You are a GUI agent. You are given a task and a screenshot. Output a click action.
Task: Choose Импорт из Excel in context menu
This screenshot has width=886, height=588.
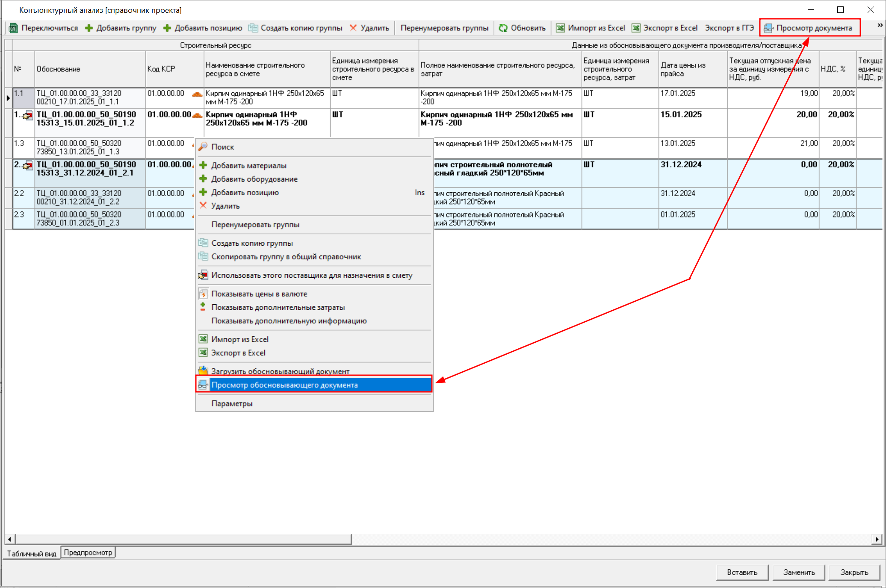pos(314,339)
